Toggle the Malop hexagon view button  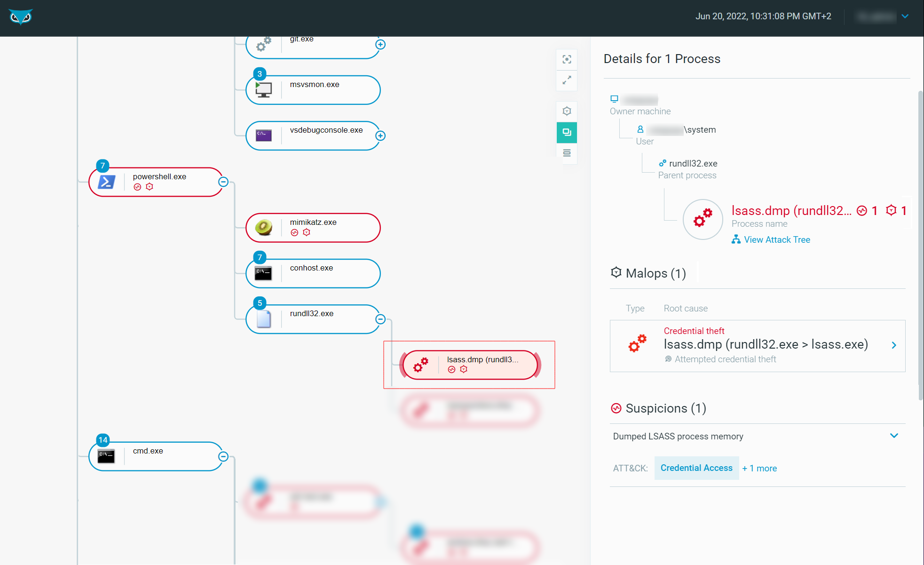click(x=567, y=111)
